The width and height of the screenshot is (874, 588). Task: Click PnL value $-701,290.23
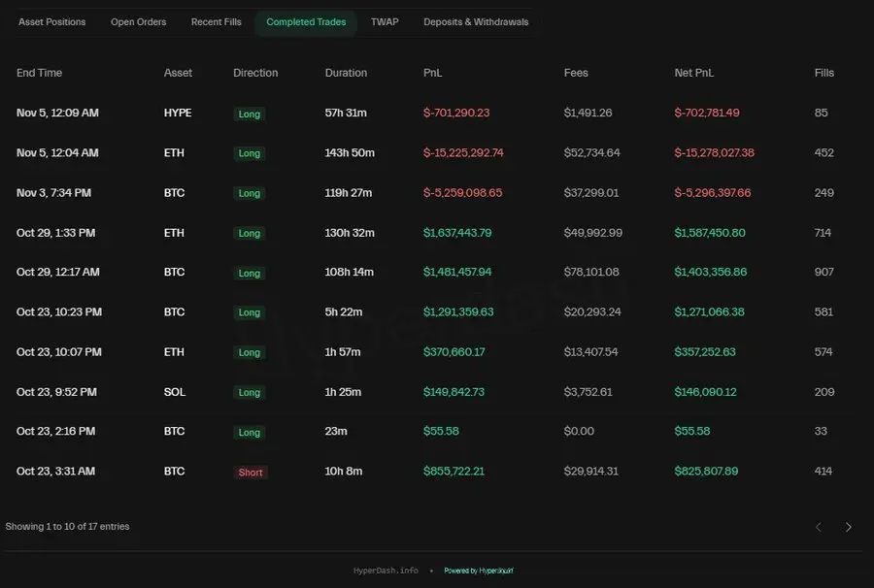click(456, 113)
